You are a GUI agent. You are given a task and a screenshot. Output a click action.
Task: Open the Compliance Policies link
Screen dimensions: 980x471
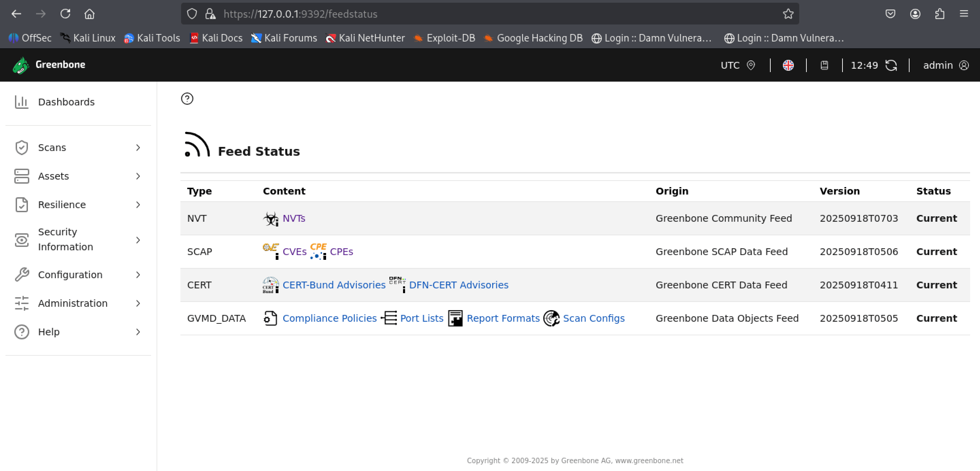(x=330, y=318)
